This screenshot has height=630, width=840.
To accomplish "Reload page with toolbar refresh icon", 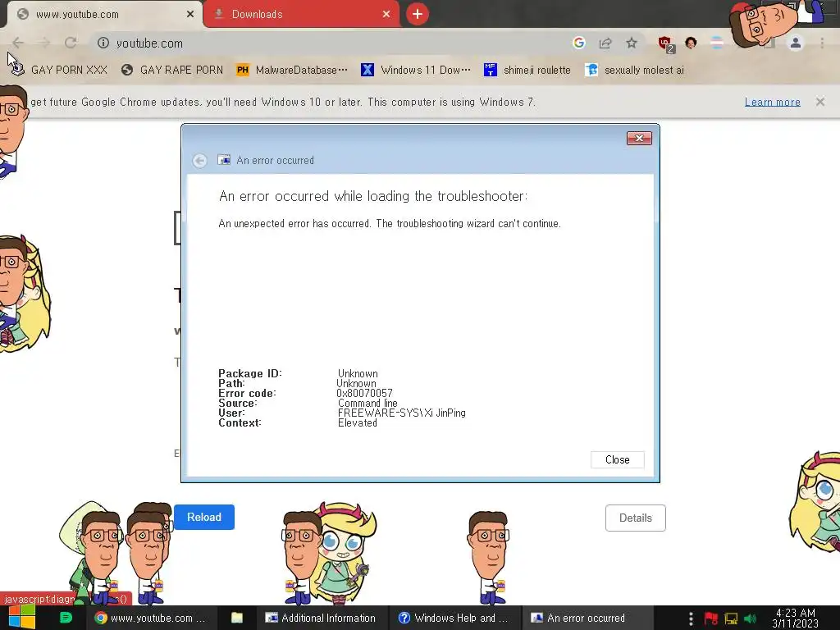I will click(71, 43).
